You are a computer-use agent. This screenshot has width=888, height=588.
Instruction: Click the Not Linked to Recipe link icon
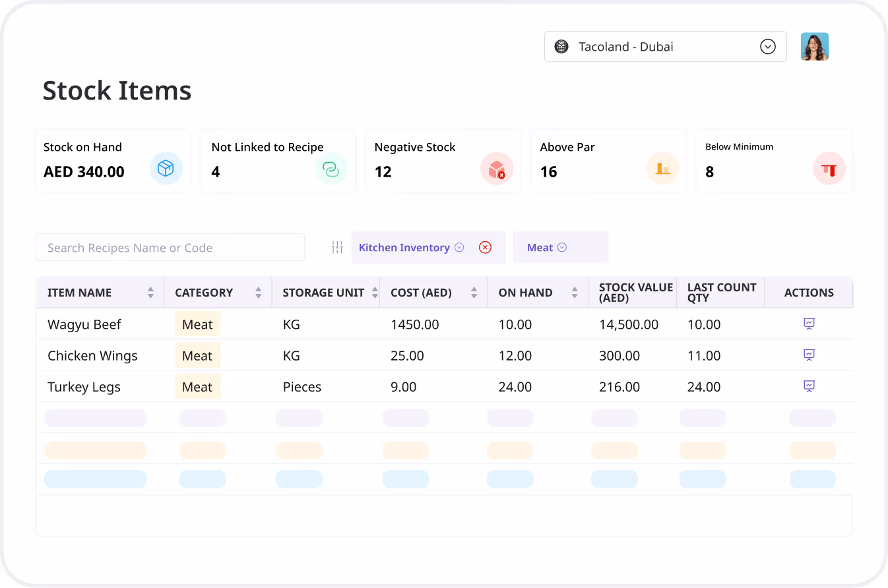[331, 169]
